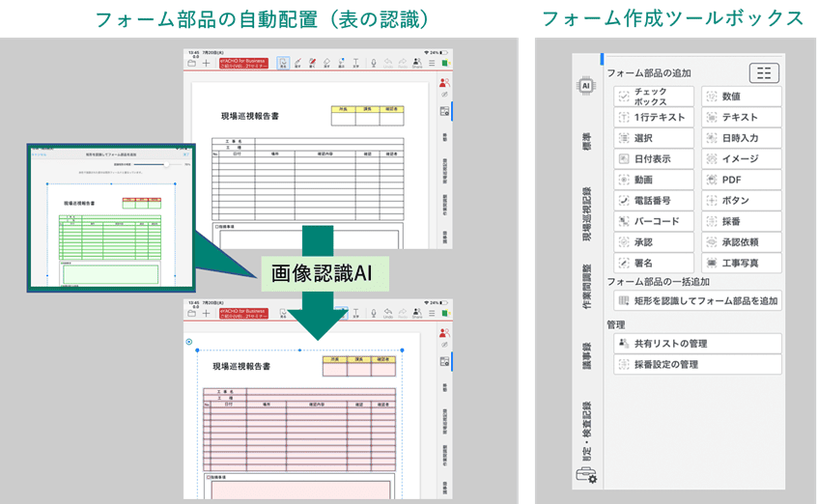Click the Undo arrow in the upper toolbar
The image size is (818, 504).
(x=387, y=64)
